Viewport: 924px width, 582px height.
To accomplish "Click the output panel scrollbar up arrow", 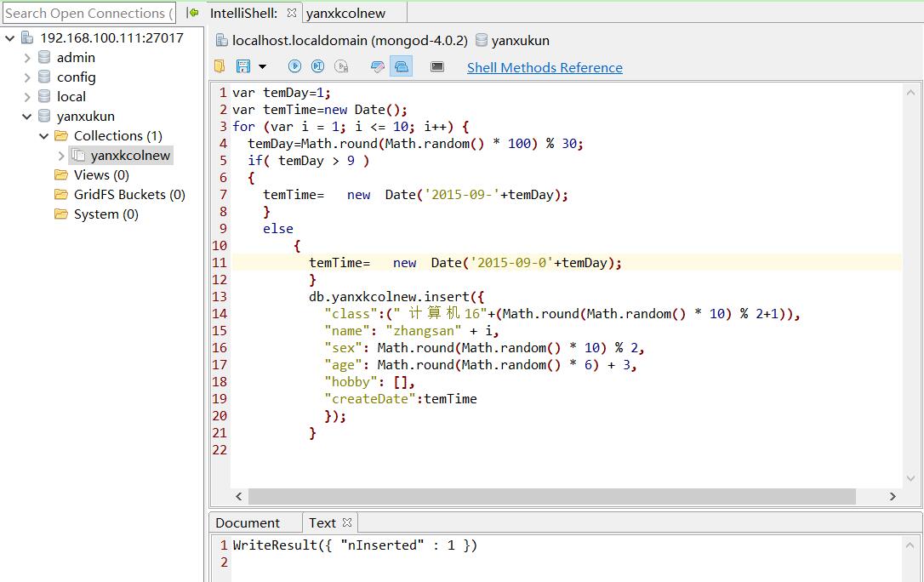I will (x=910, y=545).
